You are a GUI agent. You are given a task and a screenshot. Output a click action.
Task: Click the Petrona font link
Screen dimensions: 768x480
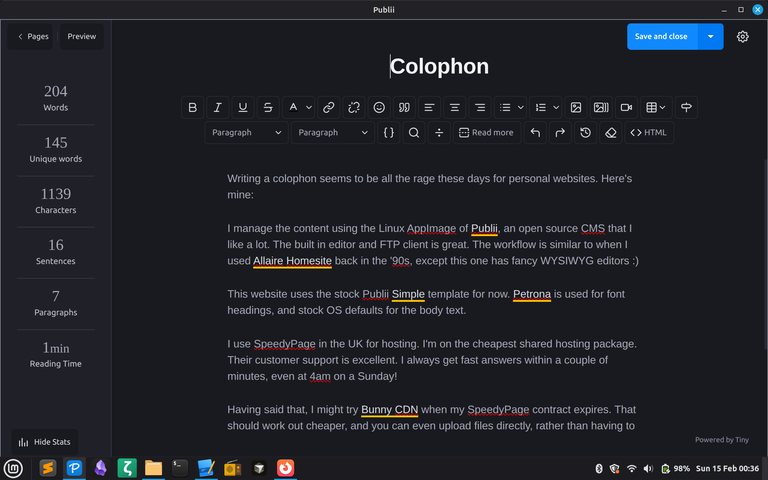point(532,294)
